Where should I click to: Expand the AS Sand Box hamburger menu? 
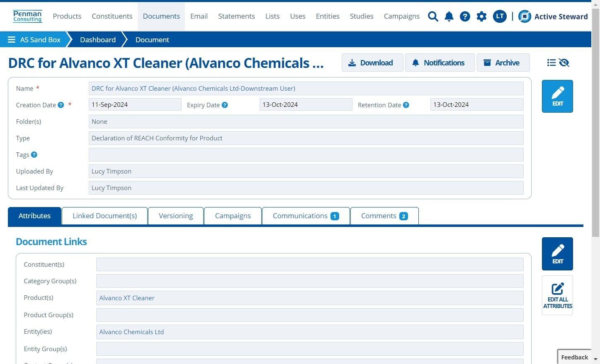click(12, 40)
